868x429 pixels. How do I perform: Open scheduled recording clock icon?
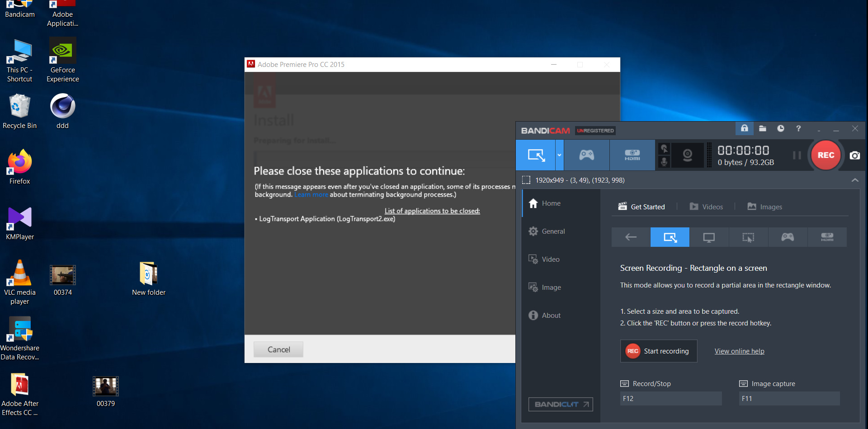(781, 128)
